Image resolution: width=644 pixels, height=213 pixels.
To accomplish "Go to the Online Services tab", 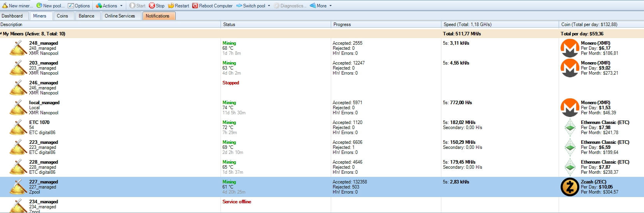I will pyautogui.click(x=120, y=16).
